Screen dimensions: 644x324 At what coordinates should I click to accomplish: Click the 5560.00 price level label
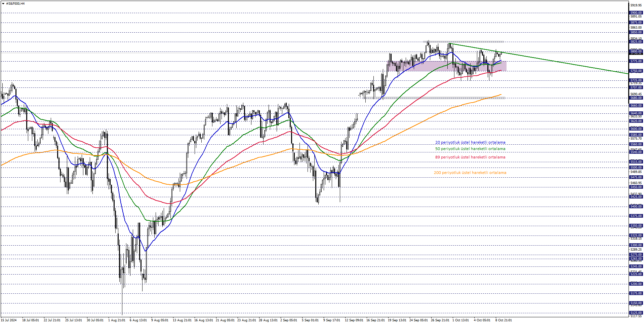point(636,144)
